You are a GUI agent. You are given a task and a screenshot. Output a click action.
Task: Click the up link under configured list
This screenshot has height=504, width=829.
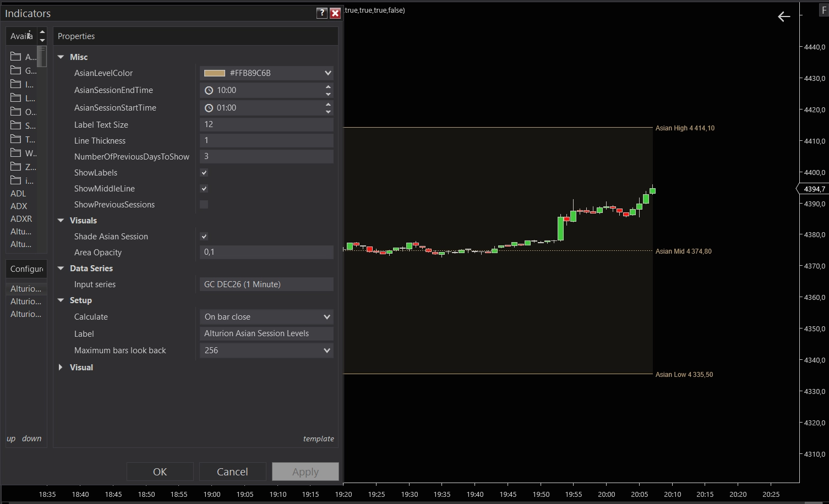click(x=11, y=439)
